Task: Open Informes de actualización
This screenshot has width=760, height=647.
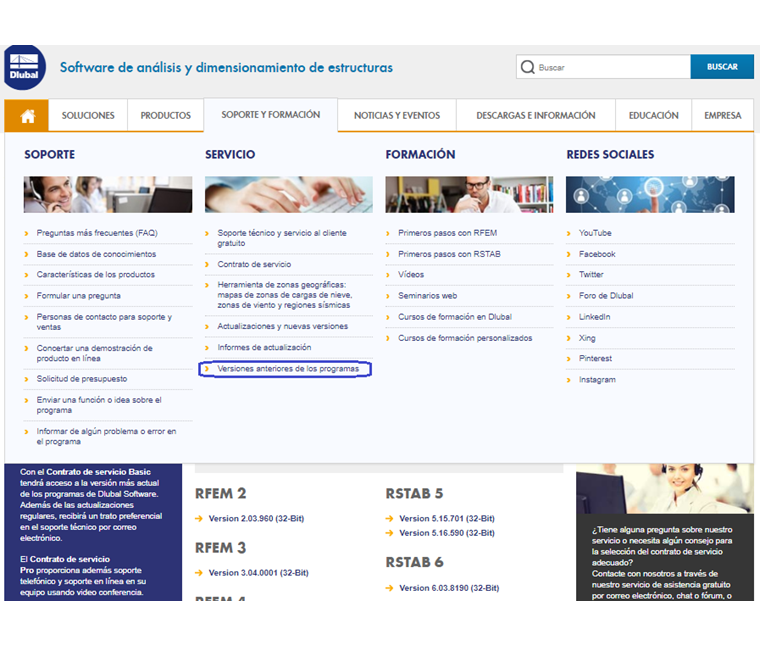Action: (x=264, y=347)
